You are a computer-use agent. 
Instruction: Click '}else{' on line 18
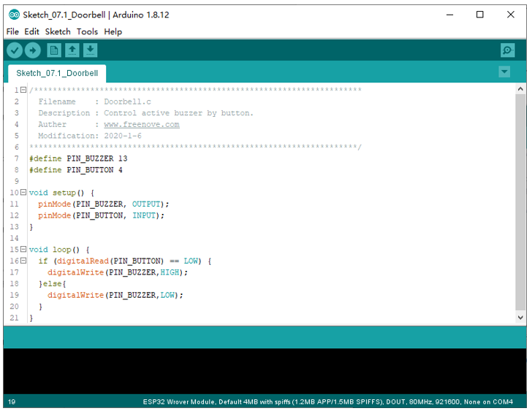pos(53,283)
